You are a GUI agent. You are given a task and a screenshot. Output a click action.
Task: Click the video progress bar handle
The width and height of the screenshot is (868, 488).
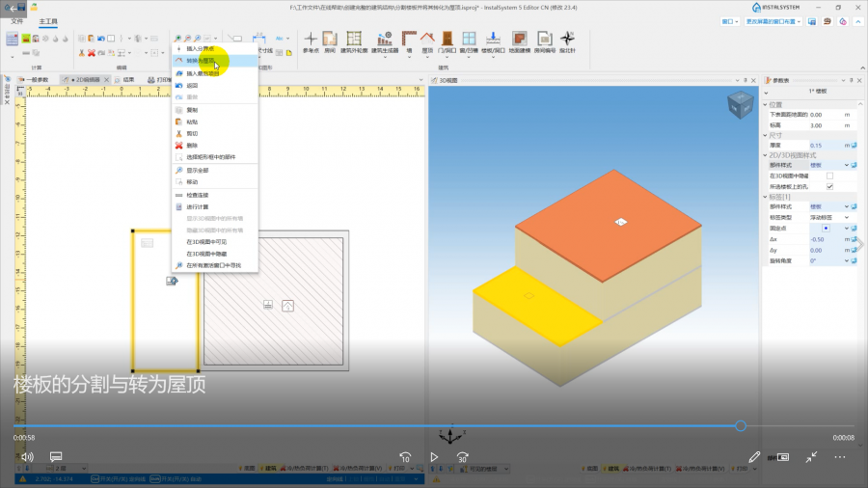click(x=741, y=425)
